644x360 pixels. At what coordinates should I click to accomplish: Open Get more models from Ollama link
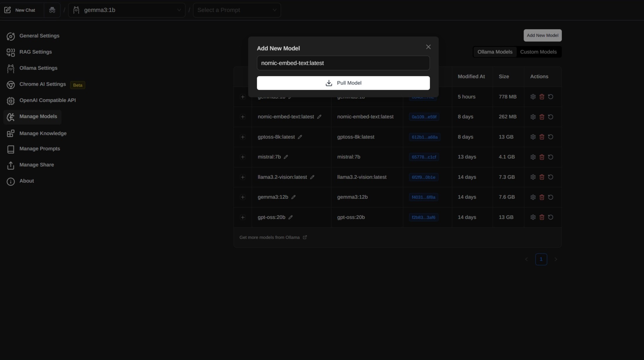coord(273,237)
